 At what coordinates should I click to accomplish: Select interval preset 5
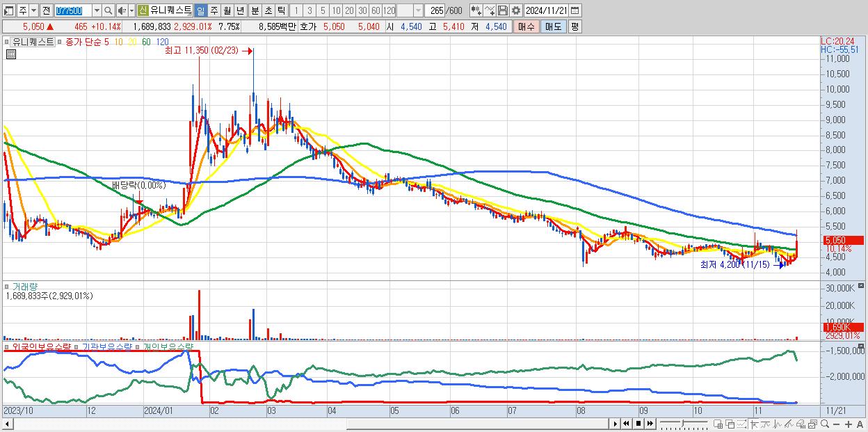point(323,10)
